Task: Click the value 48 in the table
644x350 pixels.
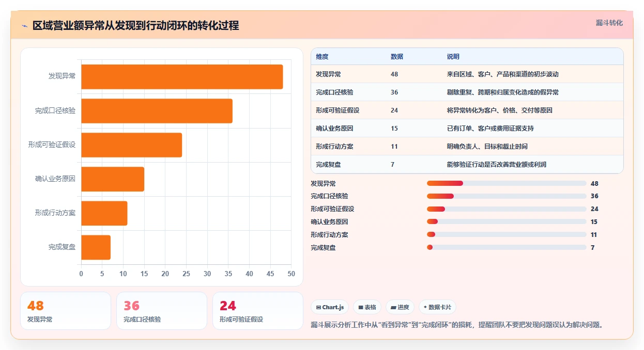Action: pos(394,74)
